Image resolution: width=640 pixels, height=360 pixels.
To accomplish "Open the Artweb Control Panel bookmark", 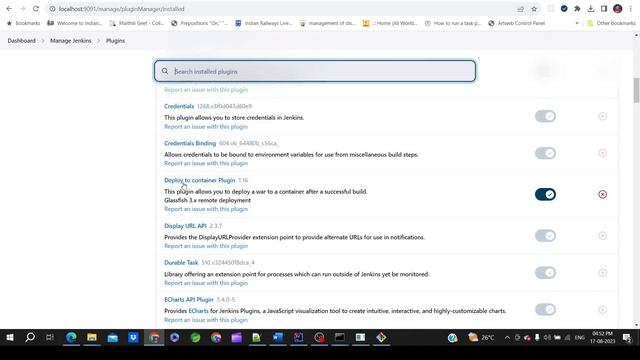I will 517,23.
